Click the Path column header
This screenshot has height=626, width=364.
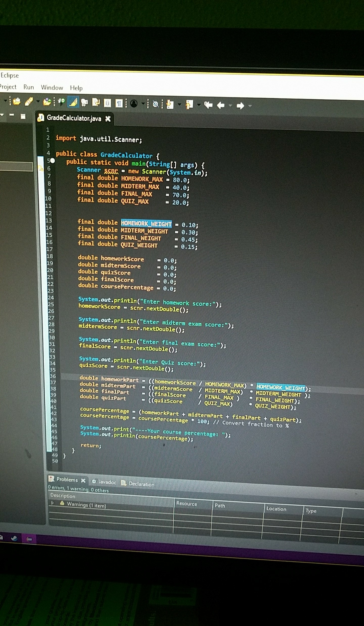(x=220, y=505)
